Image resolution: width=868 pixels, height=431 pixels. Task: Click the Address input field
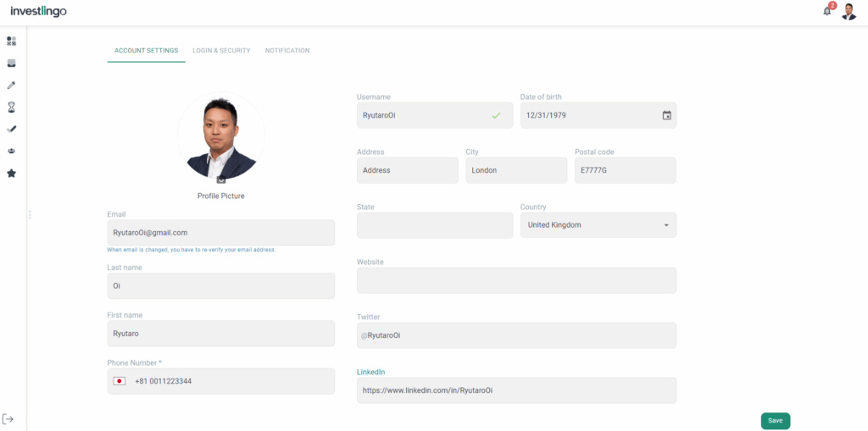408,170
